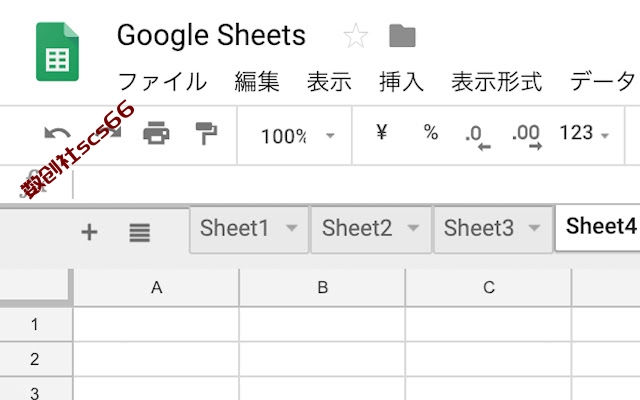640x400 pixels.
Task: Open the all sheets list button
Action: tap(140, 232)
